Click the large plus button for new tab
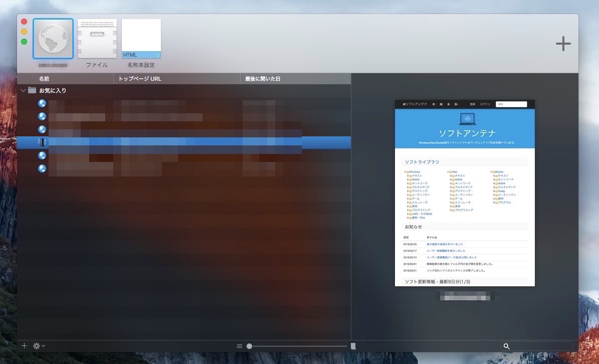 tap(563, 44)
